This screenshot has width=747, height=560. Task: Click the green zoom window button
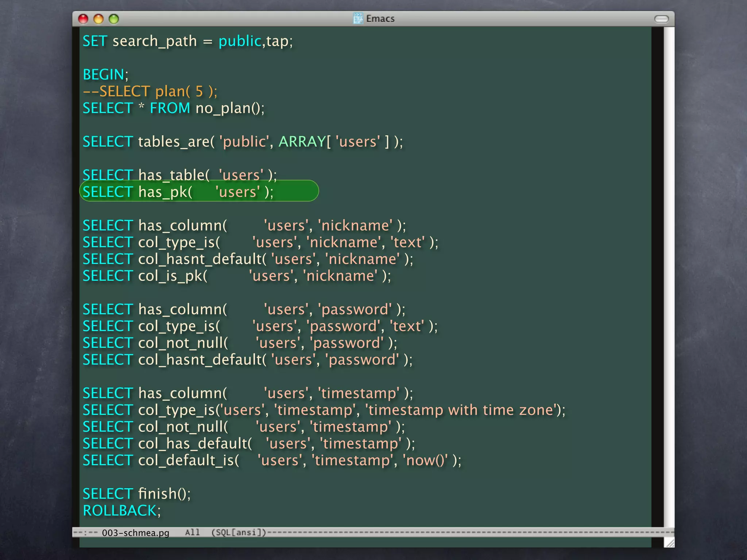tap(114, 19)
